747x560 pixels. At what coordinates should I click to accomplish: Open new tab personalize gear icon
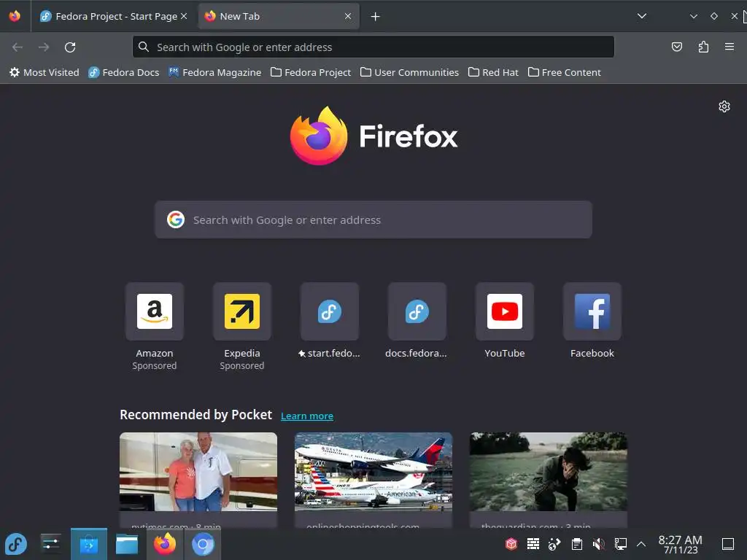[724, 106]
